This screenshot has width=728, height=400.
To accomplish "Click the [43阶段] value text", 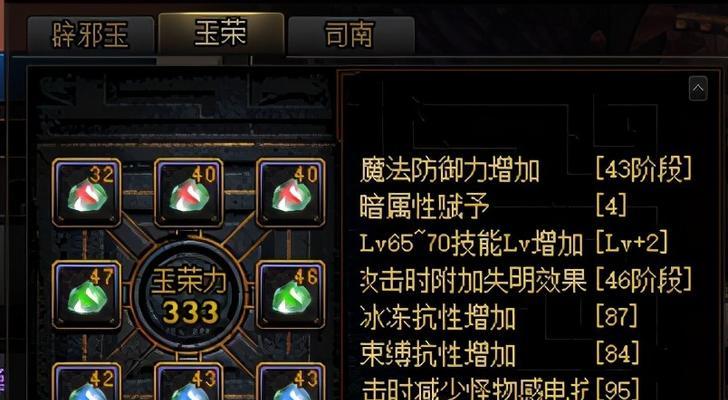I will click(644, 169).
